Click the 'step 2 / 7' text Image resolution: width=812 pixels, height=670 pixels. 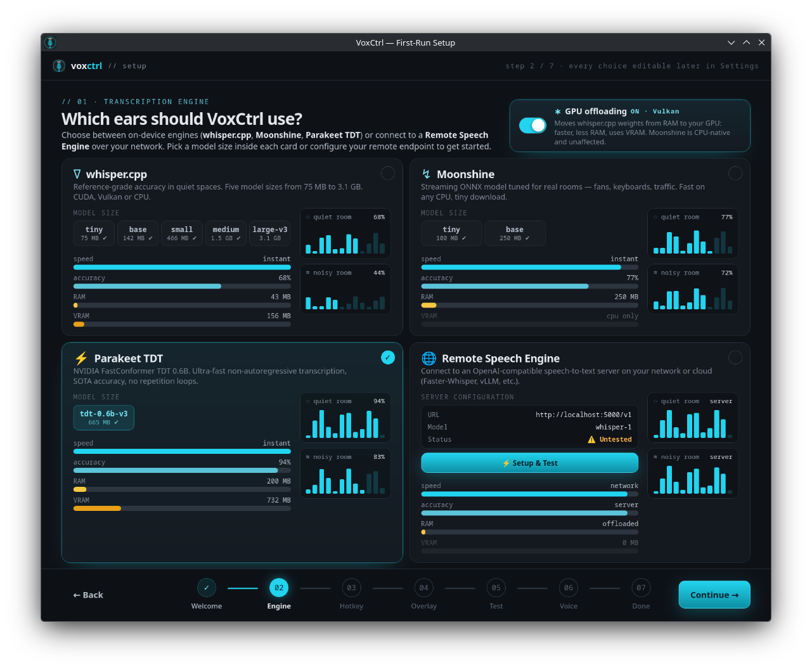pyautogui.click(x=530, y=66)
